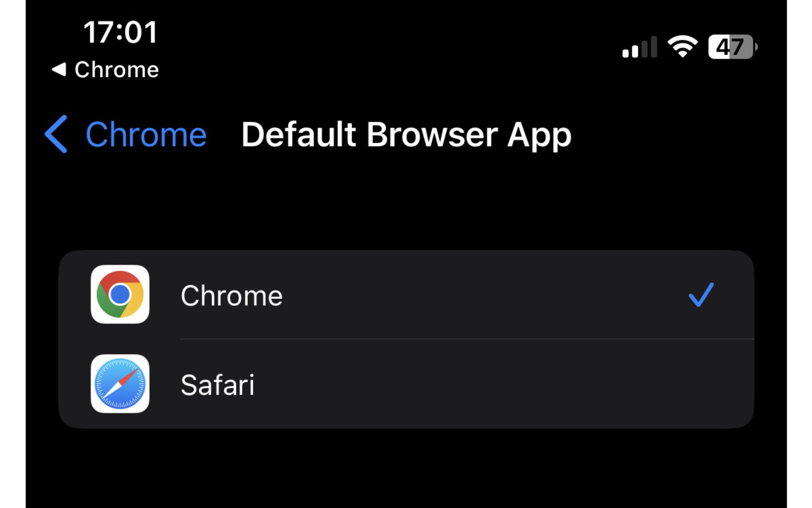Tap the battery level indicator
This screenshot has width=812, height=508.
tap(732, 47)
